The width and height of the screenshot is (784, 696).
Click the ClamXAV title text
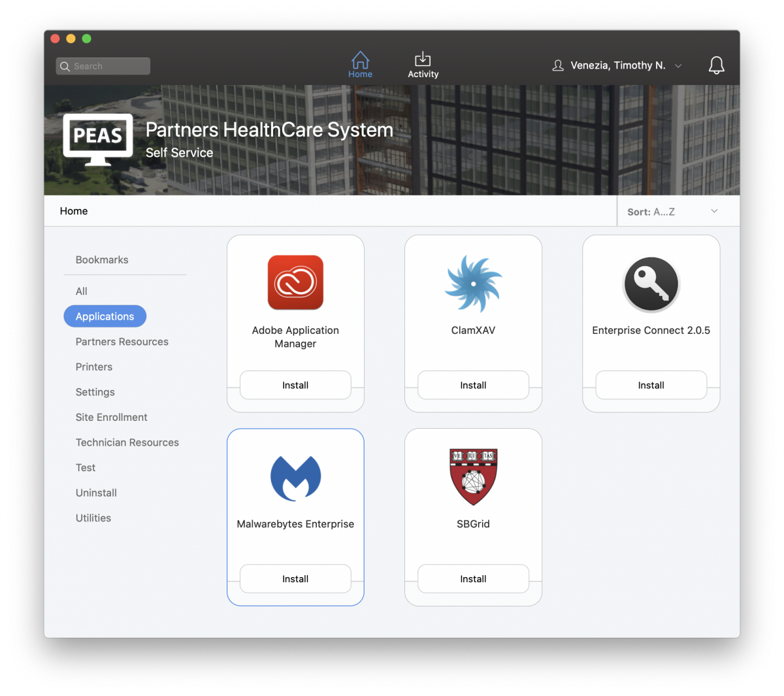(473, 331)
